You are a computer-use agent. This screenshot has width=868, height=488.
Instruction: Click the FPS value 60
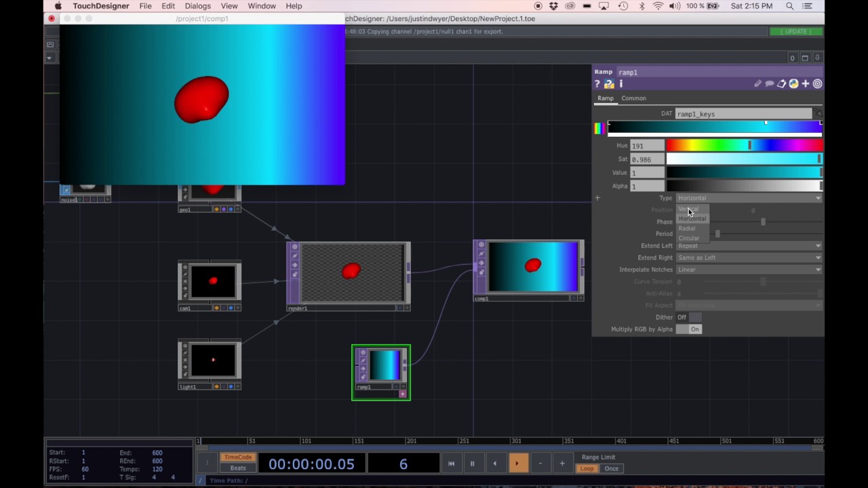pyautogui.click(x=85, y=469)
